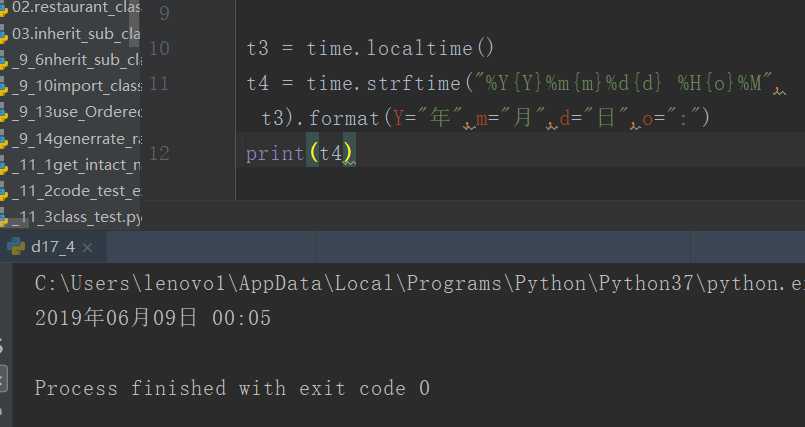Click line number 10 in the gutter

(159, 48)
